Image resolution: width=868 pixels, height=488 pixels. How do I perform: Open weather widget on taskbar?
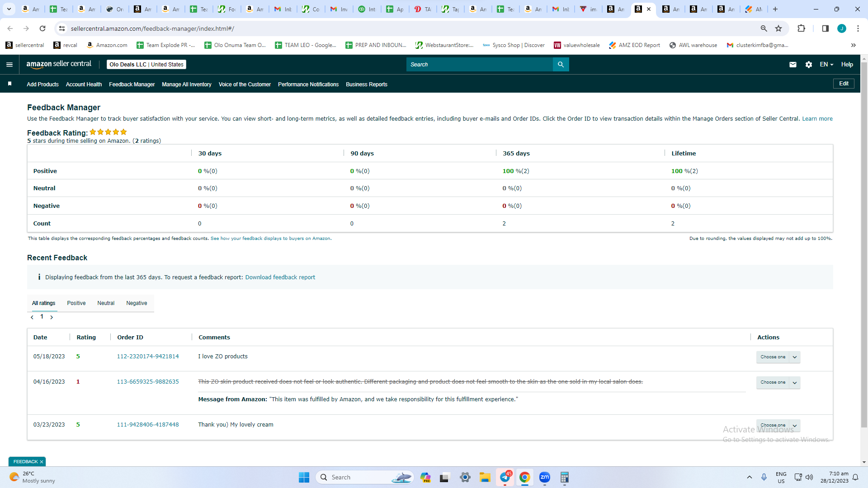pyautogui.click(x=33, y=477)
